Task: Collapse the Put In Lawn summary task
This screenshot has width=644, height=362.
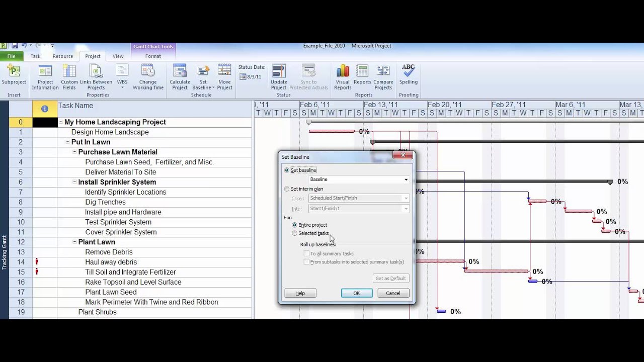Action: pyautogui.click(x=67, y=142)
